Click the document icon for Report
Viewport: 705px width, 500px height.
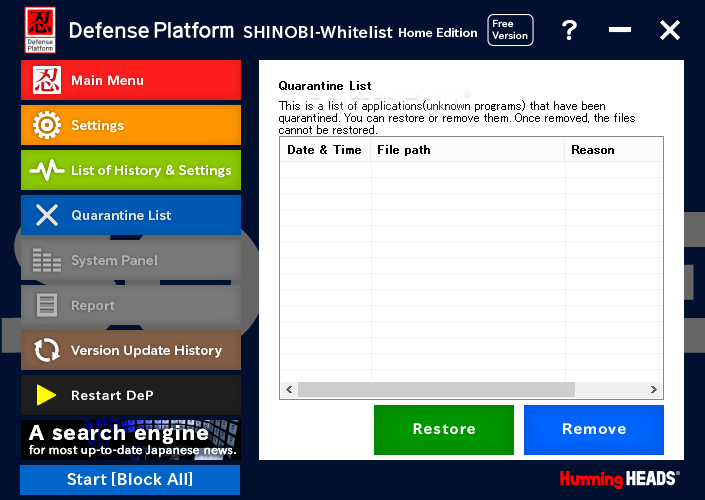coord(46,305)
